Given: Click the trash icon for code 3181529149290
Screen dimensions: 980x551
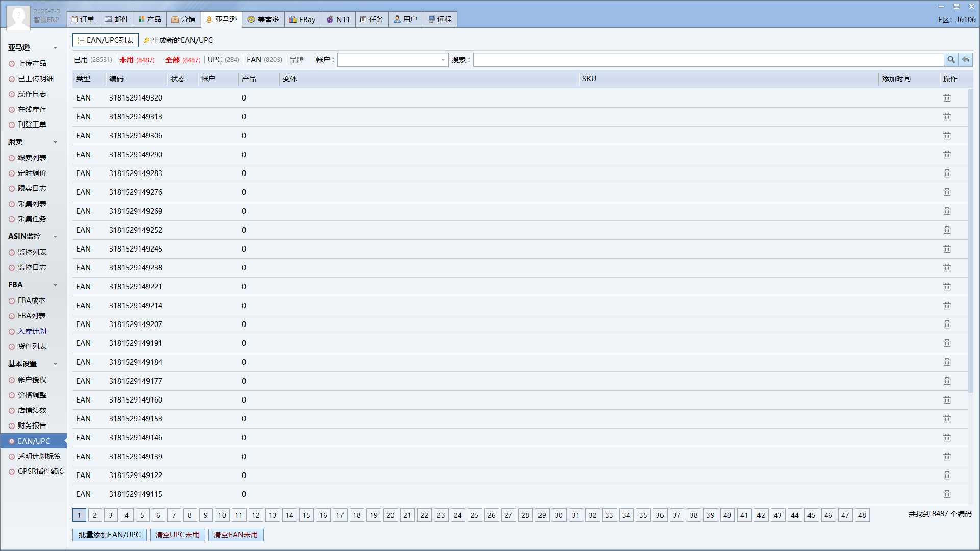Looking at the screenshot, I should point(947,155).
